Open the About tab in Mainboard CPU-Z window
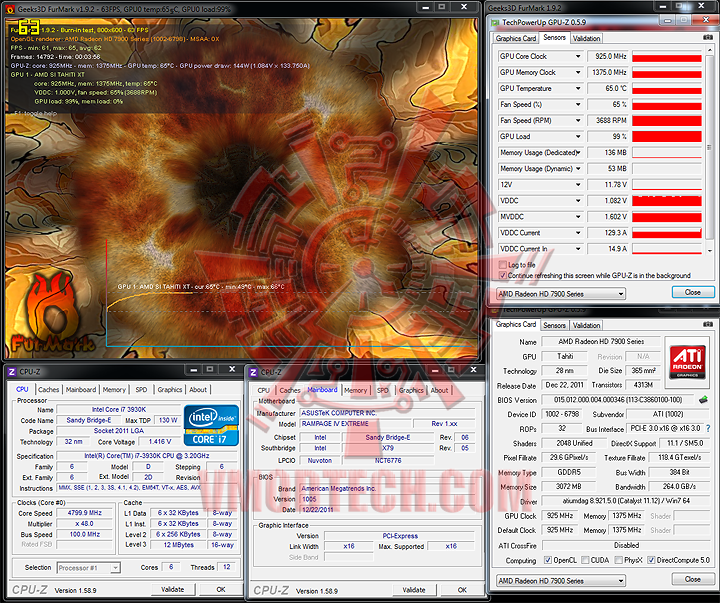 point(439,390)
